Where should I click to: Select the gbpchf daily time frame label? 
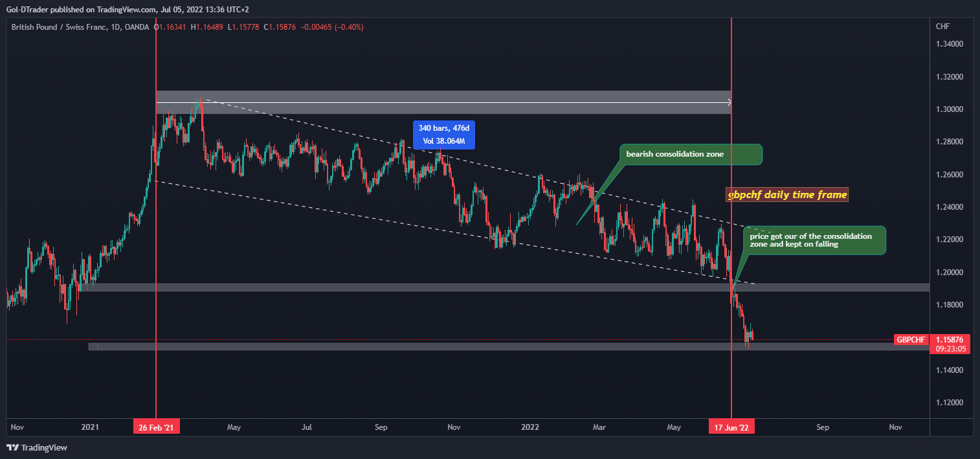coord(787,194)
